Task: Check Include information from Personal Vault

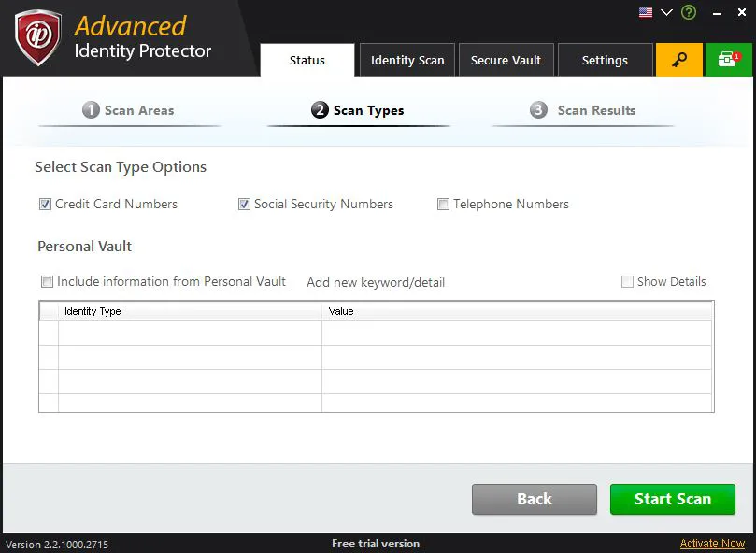Action: [48, 281]
